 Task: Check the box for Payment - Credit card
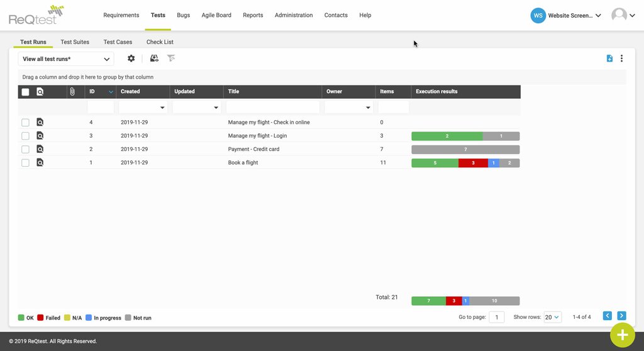click(x=25, y=149)
